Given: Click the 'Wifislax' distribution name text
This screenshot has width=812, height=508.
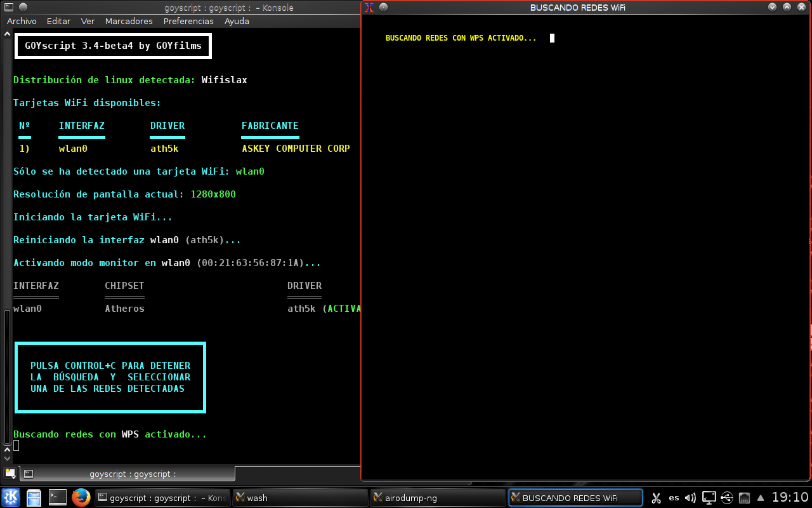Looking at the screenshot, I should 225,80.
